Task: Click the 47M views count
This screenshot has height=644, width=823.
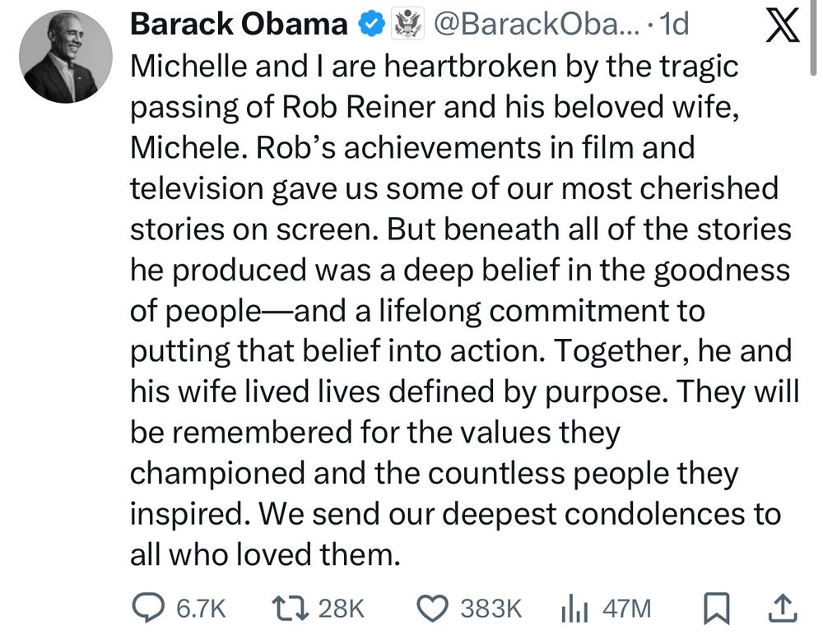Action: (627, 609)
